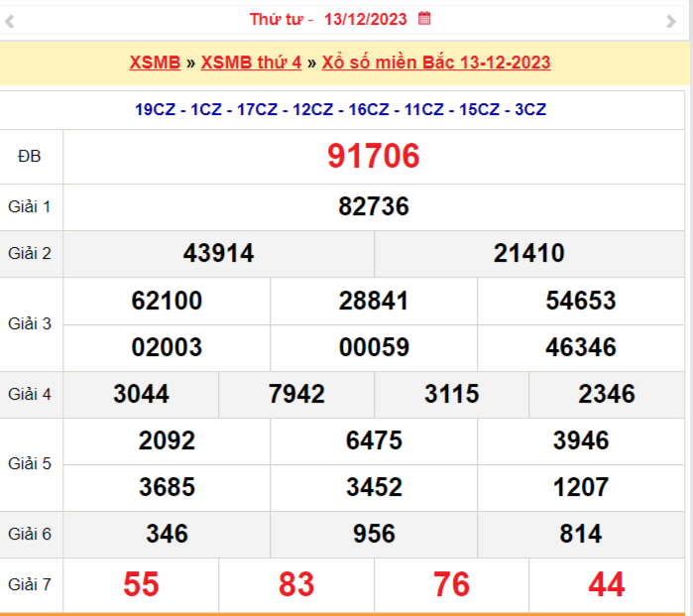Viewport: 693px width, 616px height.
Task: Click the Giải 1 number 82736
Action: (374, 206)
